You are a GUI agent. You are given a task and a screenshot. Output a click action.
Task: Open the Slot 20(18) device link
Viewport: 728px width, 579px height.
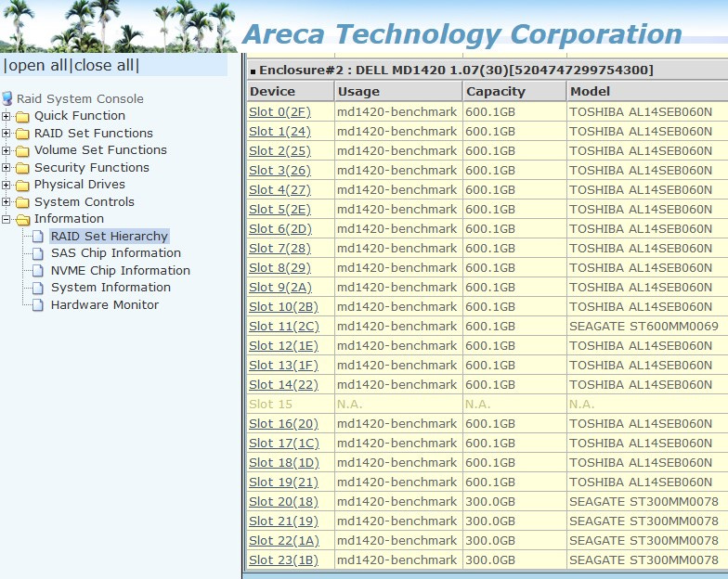[283, 501]
